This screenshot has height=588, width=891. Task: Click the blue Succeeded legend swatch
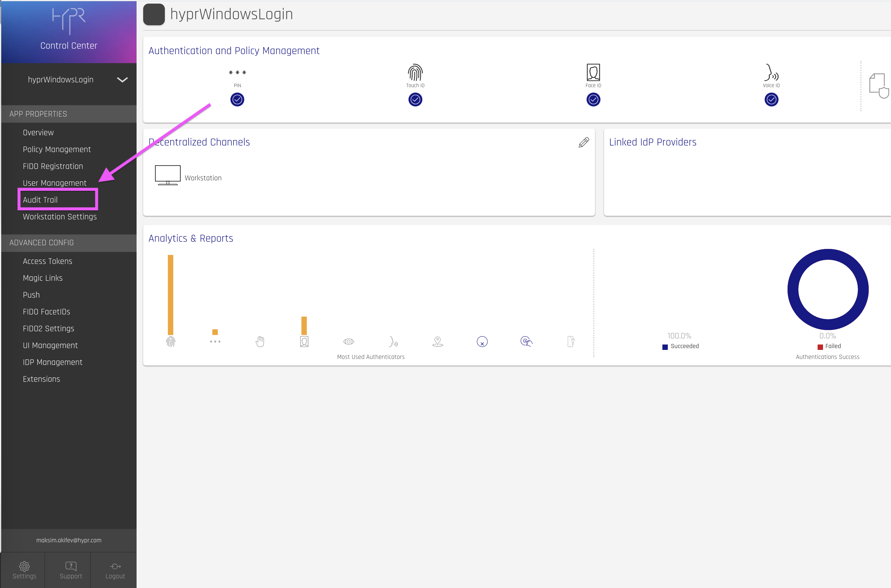click(665, 347)
